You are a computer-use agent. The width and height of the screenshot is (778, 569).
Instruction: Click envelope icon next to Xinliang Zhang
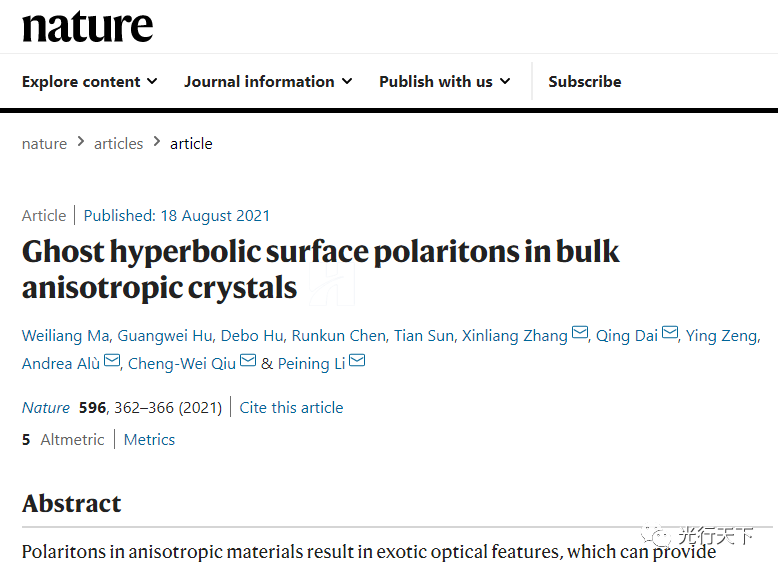click(x=580, y=334)
